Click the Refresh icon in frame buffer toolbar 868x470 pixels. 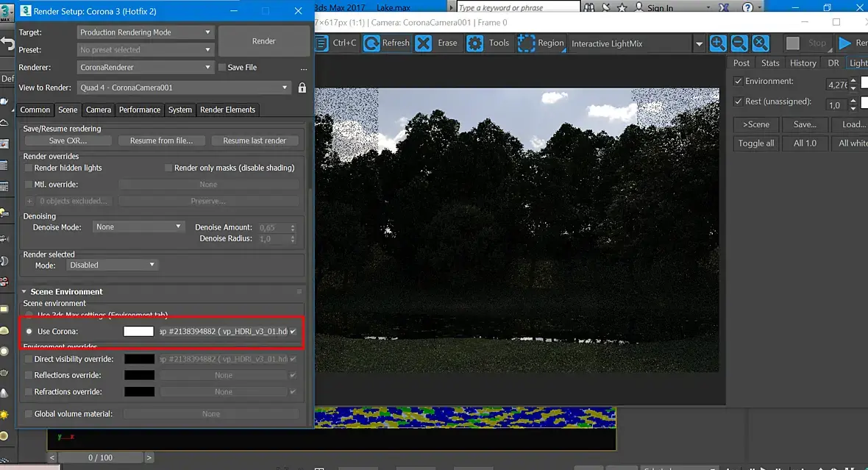coord(372,43)
